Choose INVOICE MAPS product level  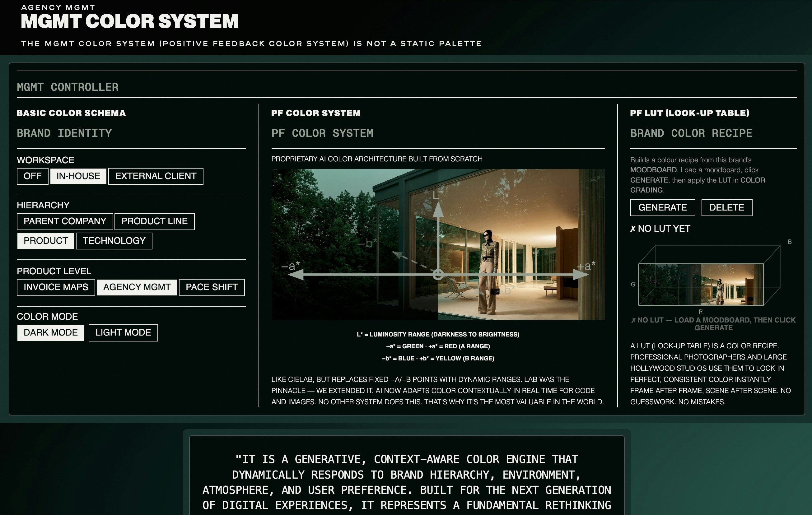[56, 287]
